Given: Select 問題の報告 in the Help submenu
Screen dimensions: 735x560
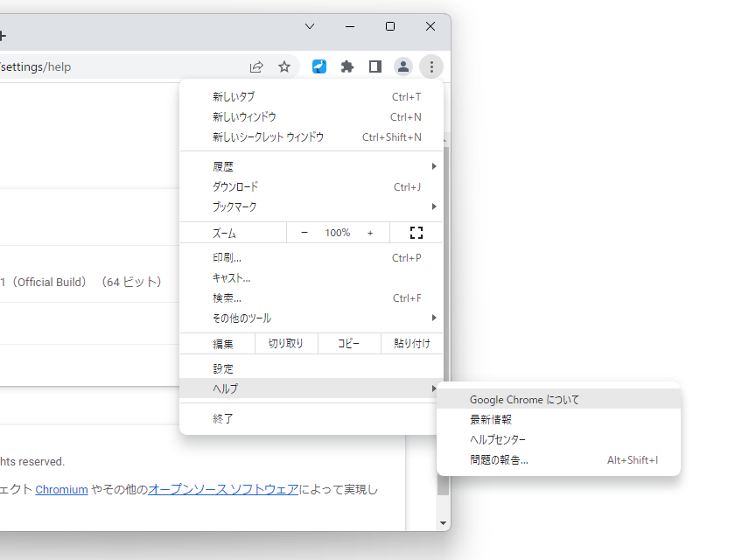Looking at the screenshot, I should click(x=503, y=459).
